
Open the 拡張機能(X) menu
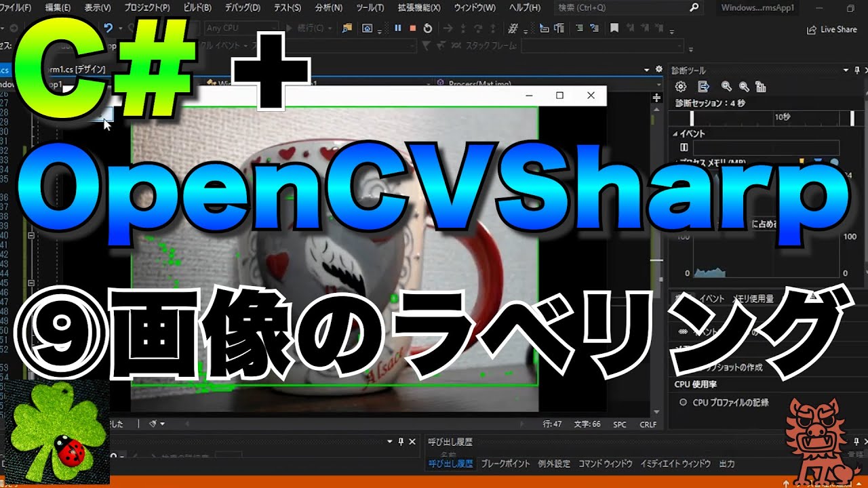418,8
